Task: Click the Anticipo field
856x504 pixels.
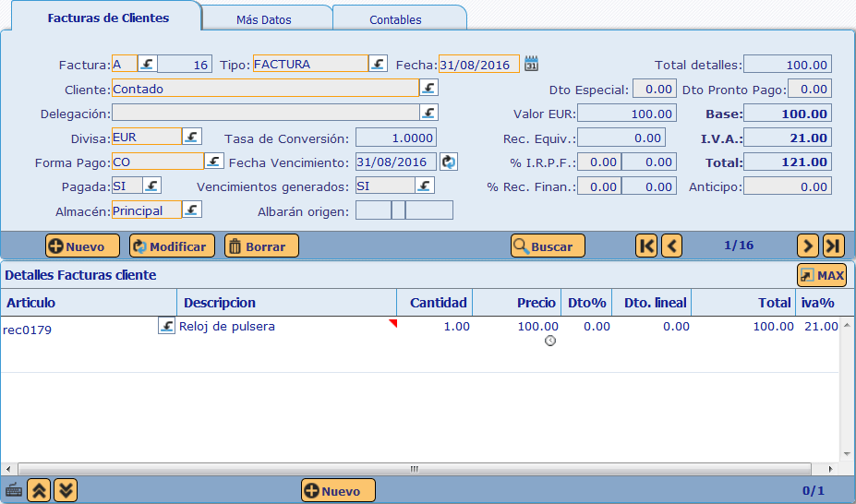Action: pyautogui.click(x=788, y=186)
